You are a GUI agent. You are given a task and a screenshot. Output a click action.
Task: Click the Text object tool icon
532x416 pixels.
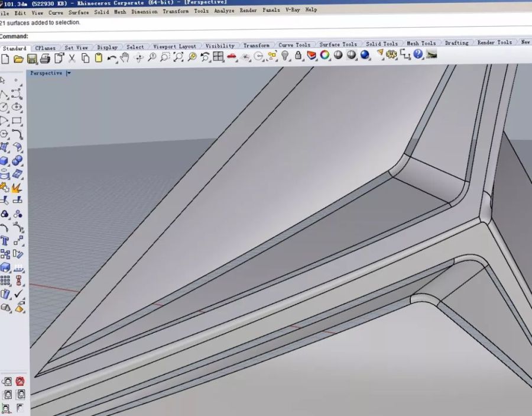pyautogui.click(x=5, y=241)
